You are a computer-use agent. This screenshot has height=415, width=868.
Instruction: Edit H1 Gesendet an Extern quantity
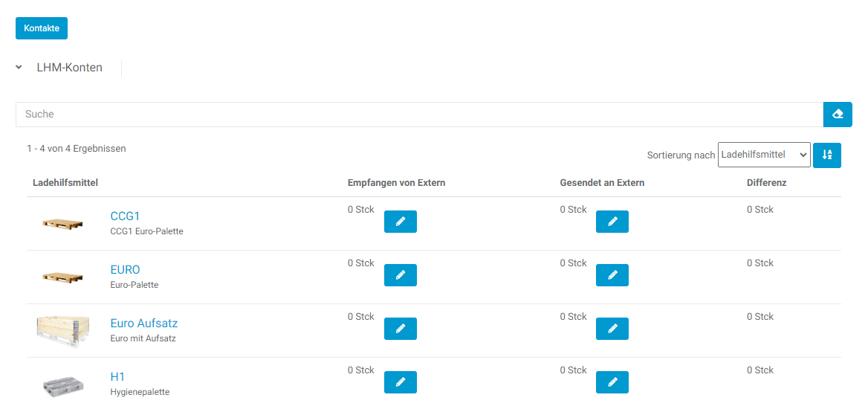[612, 382]
